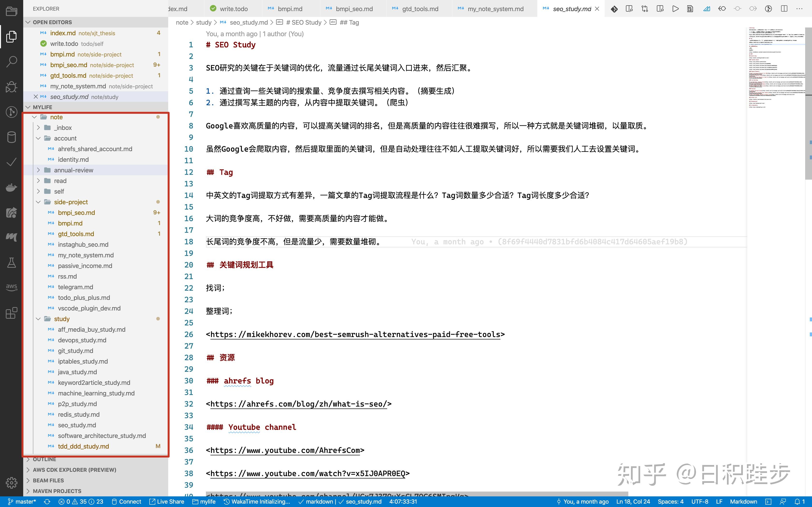Switch to the gtd_tools.md tab
The width and height of the screenshot is (812, 507).
pyautogui.click(x=420, y=9)
